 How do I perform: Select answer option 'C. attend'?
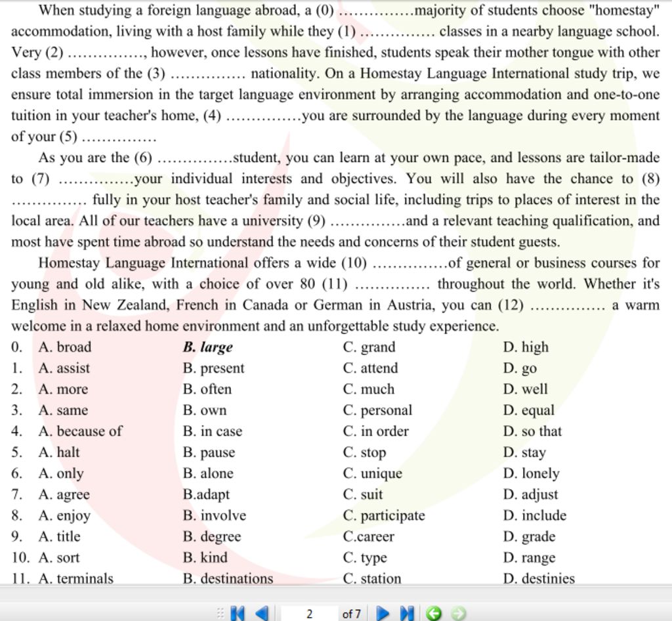pyautogui.click(x=370, y=368)
